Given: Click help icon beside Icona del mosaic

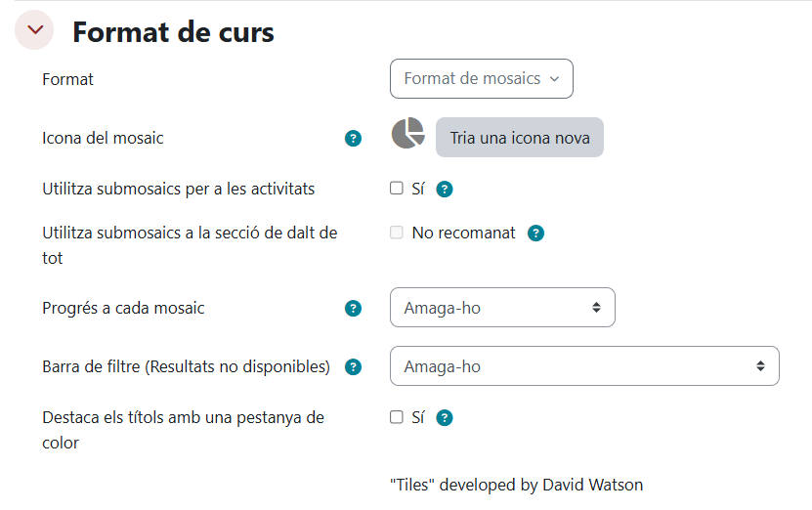Looking at the screenshot, I should point(354,139).
